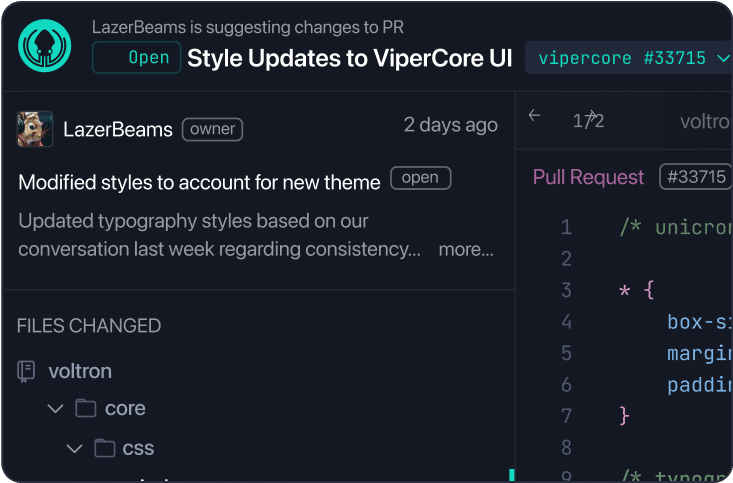The image size is (733, 483).
Task: Collapse the css folder chevron
Action: coord(74,449)
